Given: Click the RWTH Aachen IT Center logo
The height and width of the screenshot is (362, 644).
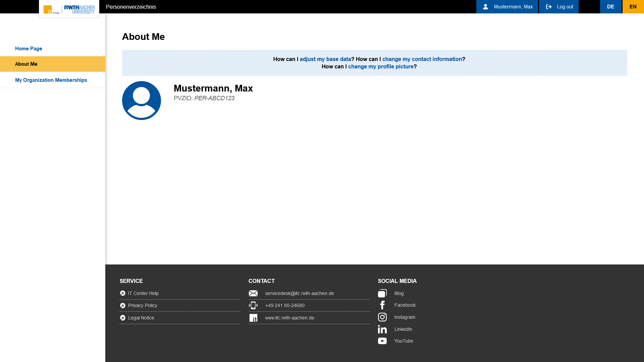Looking at the screenshot, I should [x=69, y=9].
